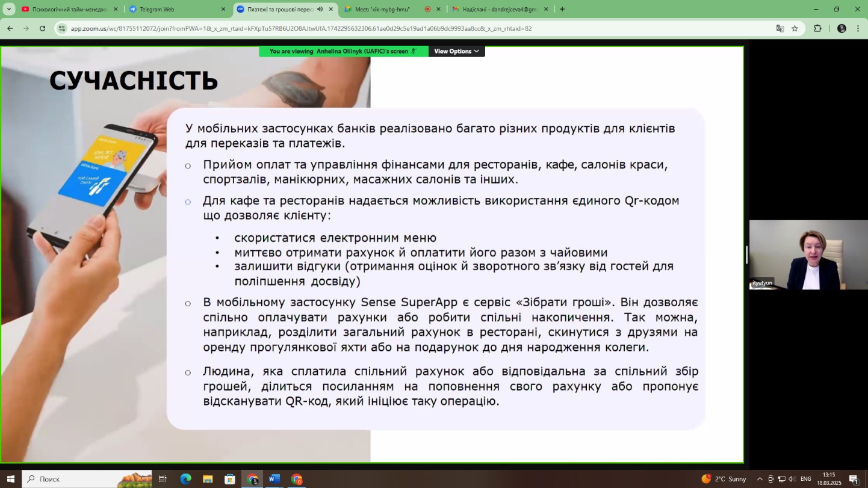The image size is (868, 488).
Task: Open a new browser tab
Action: 562,9
